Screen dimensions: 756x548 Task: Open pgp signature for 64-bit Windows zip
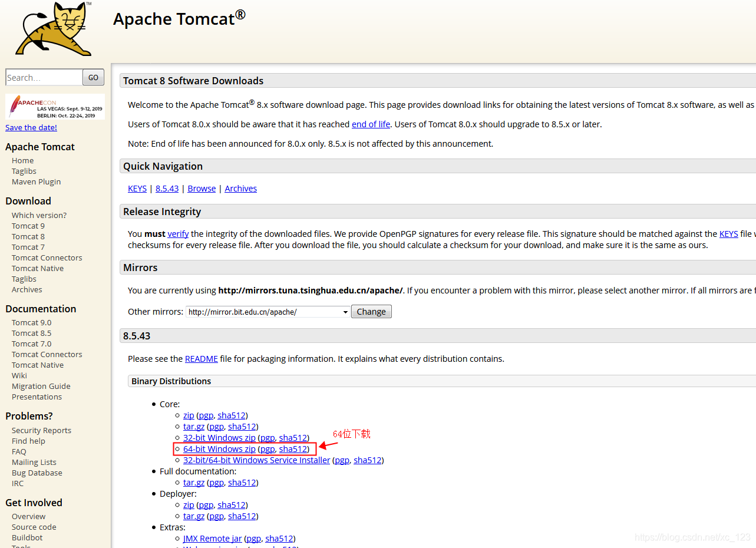(x=268, y=449)
